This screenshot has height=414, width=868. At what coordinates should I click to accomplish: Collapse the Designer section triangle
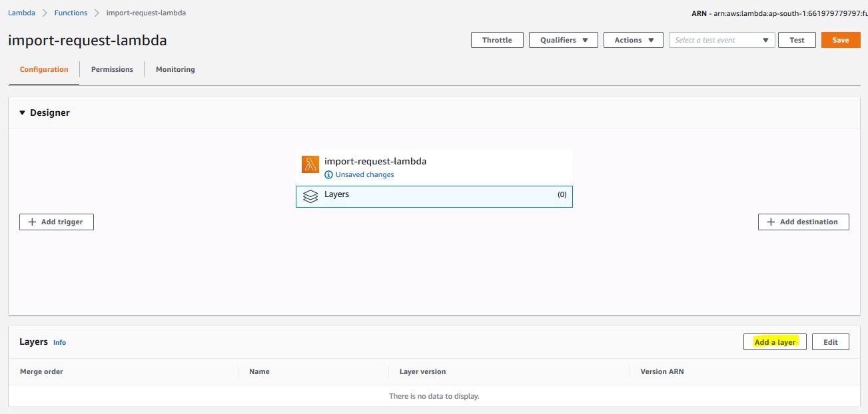(22, 113)
